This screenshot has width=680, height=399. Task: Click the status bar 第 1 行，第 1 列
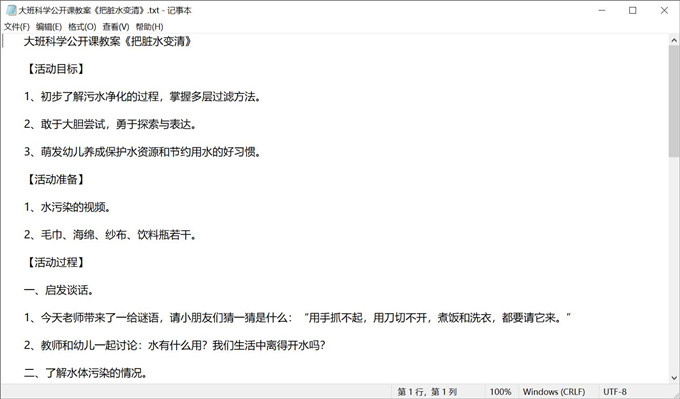click(427, 392)
